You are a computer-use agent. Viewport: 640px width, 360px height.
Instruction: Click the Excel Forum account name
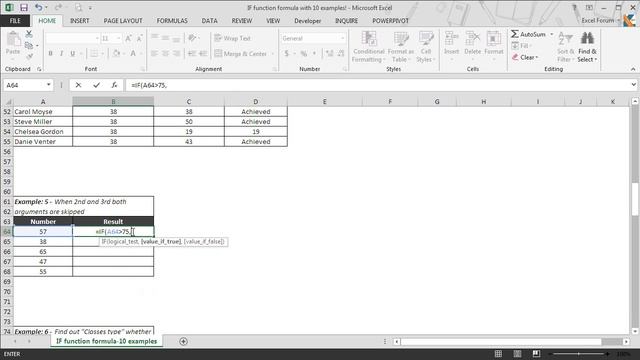pyautogui.click(x=598, y=20)
